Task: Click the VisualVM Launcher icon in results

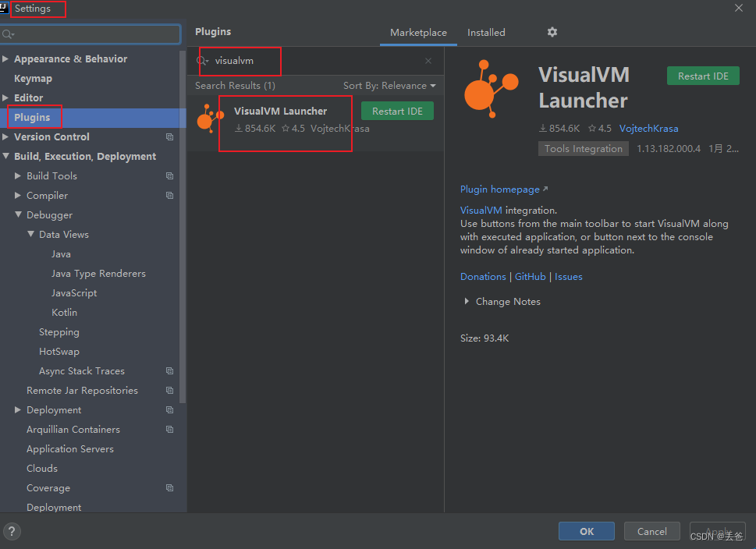Action: point(210,118)
